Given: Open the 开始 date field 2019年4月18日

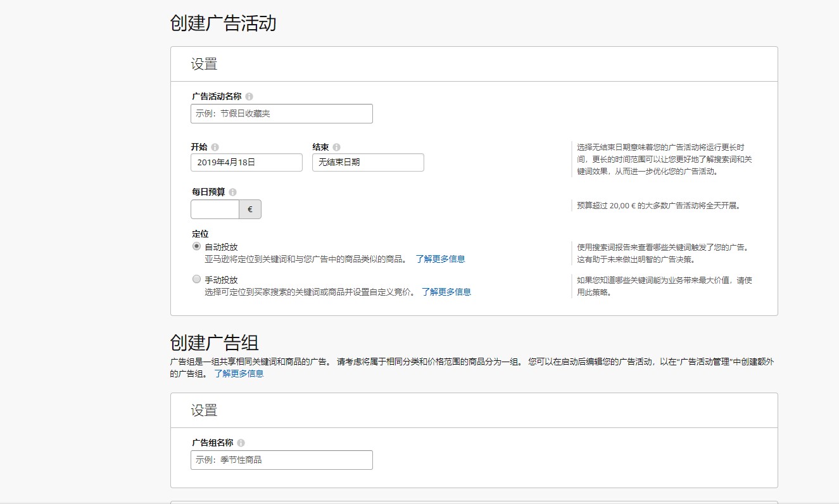Looking at the screenshot, I should pos(246,162).
